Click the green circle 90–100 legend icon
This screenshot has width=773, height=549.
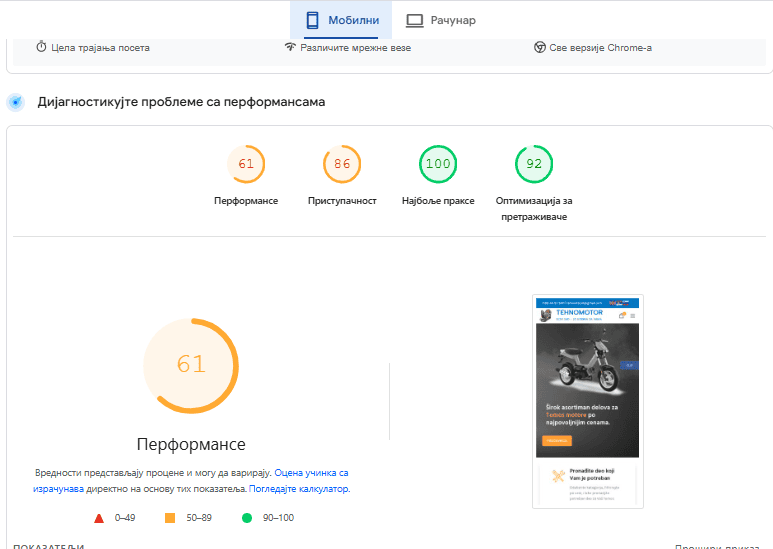[246, 518]
